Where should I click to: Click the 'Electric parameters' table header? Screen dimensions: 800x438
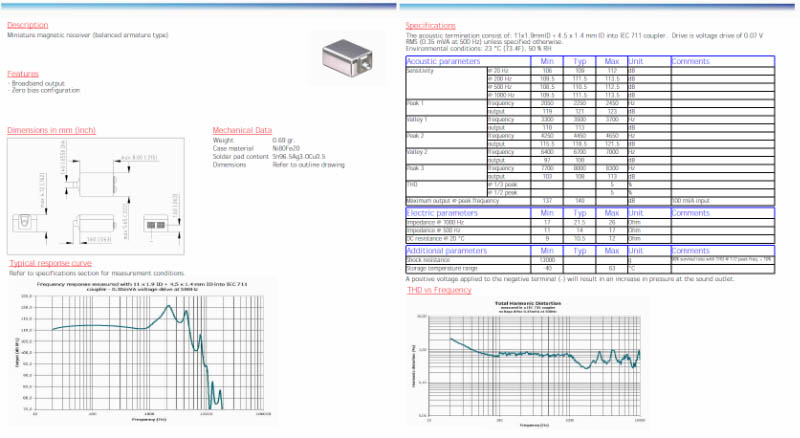tap(442, 213)
